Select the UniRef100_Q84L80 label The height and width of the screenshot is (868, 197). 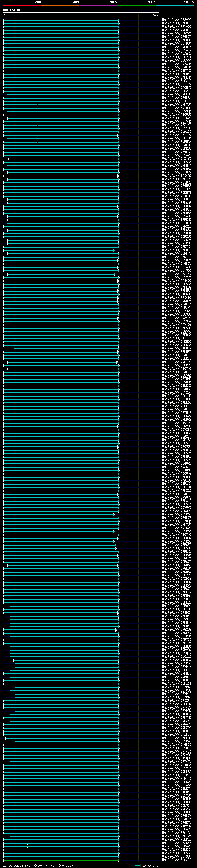point(176,67)
